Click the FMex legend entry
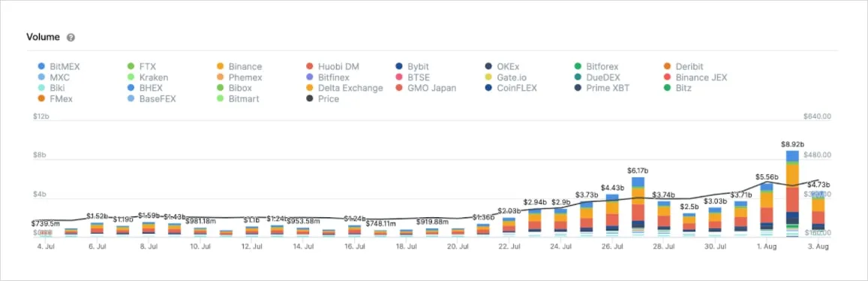This screenshot has height=281, width=868. tap(55, 98)
